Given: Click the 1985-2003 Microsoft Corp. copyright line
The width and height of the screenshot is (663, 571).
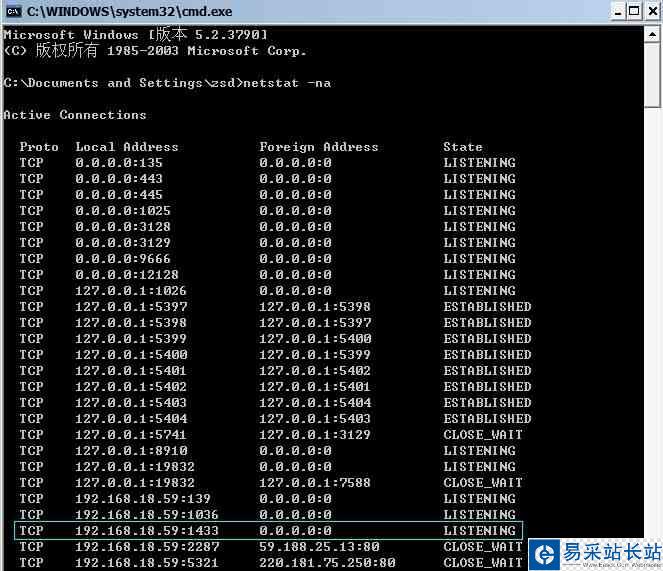Looking at the screenshot, I should [x=155, y=51].
